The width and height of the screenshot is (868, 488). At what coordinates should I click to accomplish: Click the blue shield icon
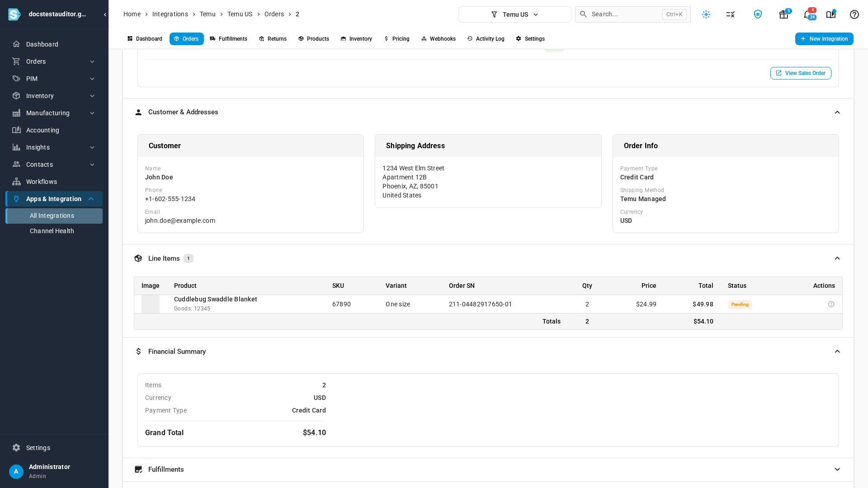(758, 14)
